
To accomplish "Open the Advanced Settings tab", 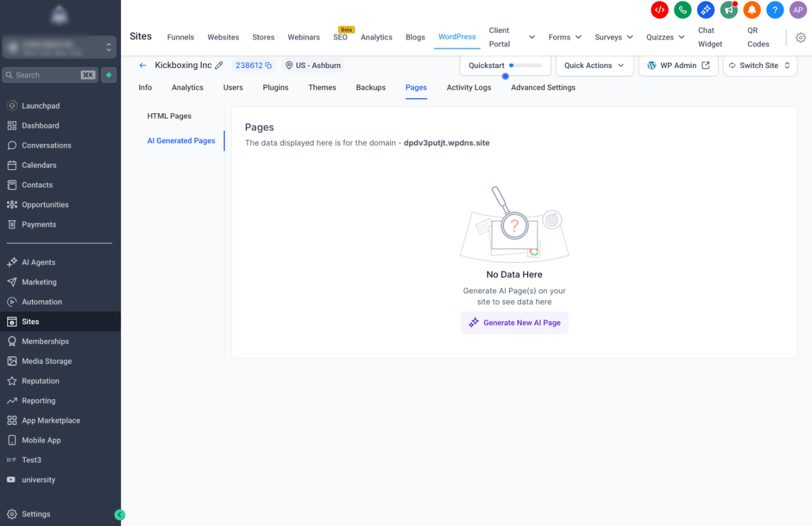I will coord(543,87).
